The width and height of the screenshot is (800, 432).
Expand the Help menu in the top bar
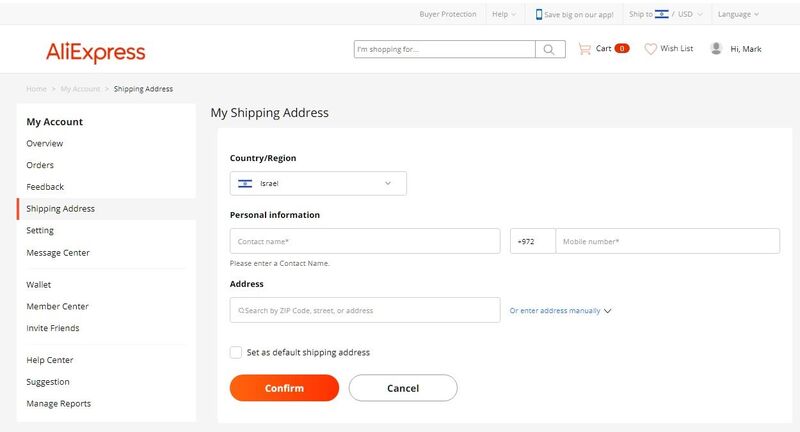(504, 14)
